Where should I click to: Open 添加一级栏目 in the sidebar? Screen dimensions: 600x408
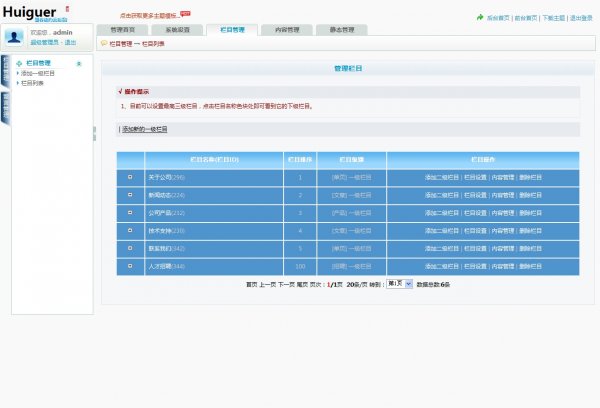38,73
